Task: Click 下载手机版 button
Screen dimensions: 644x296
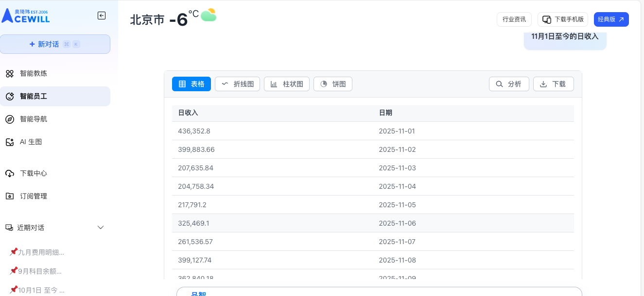Action: (x=563, y=19)
